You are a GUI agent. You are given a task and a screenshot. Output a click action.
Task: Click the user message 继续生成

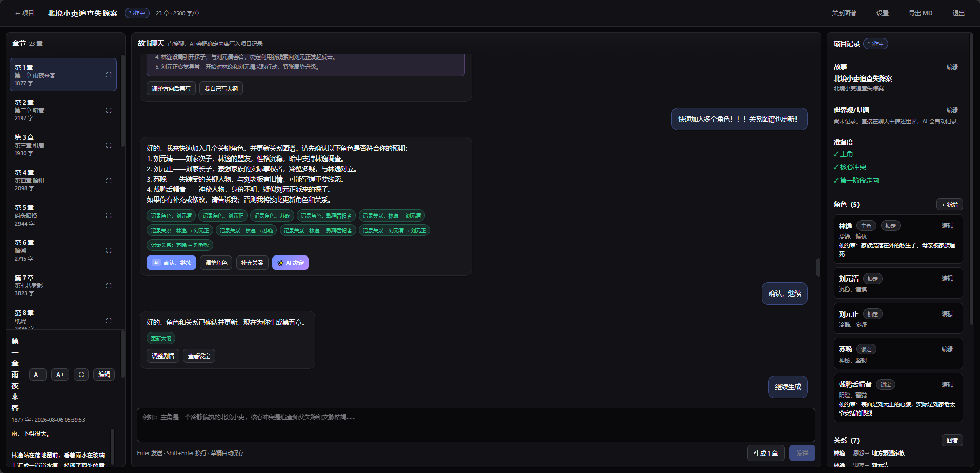(x=788, y=387)
